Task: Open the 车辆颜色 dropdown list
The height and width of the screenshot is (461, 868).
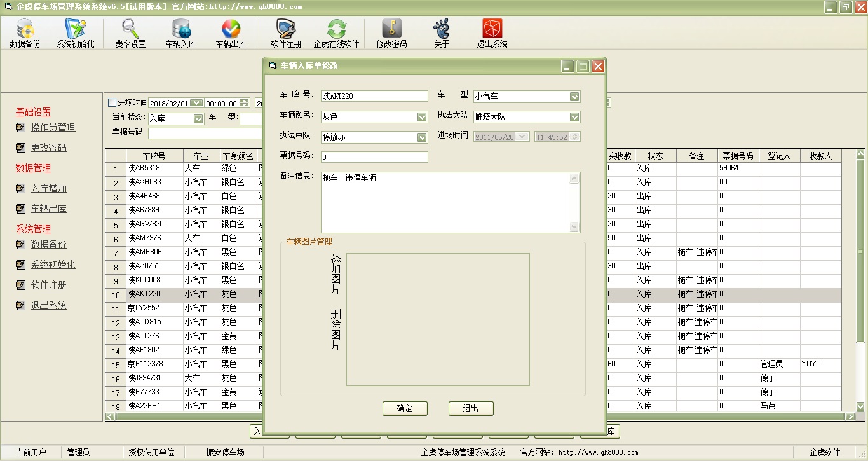Action: point(422,117)
